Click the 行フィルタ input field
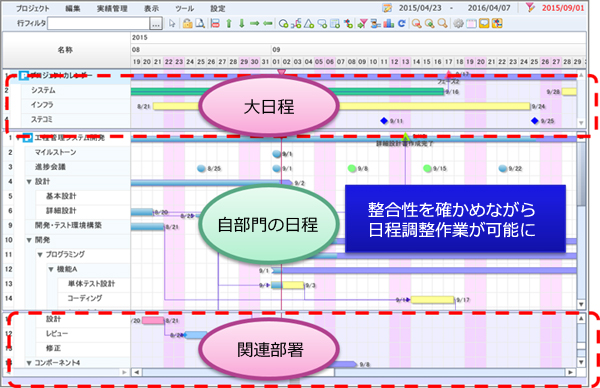This screenshot has width=600, height=388. (98, 24)
